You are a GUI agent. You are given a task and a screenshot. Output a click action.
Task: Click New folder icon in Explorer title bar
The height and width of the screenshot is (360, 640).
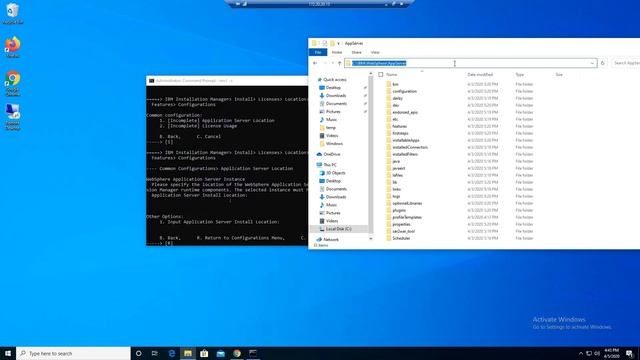pos(332,43)
